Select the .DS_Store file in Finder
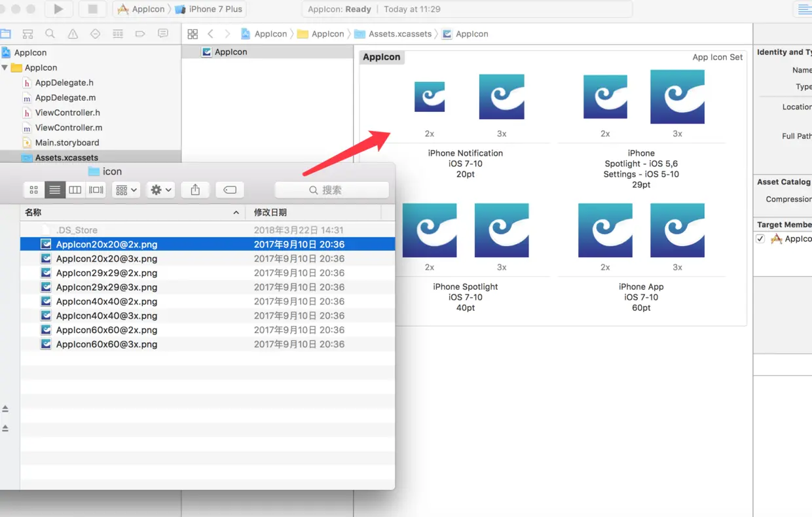This screenshot has height=517, width=812. coord(208,230)
